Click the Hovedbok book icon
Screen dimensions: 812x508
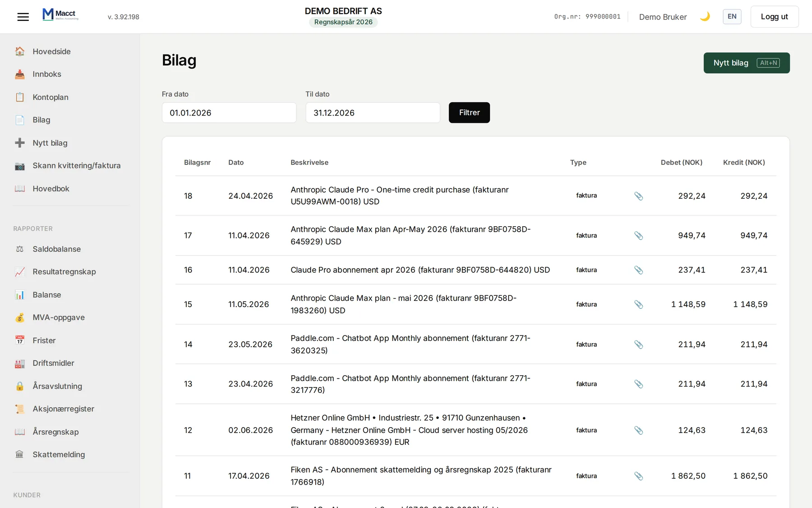(x=20, y=188)
